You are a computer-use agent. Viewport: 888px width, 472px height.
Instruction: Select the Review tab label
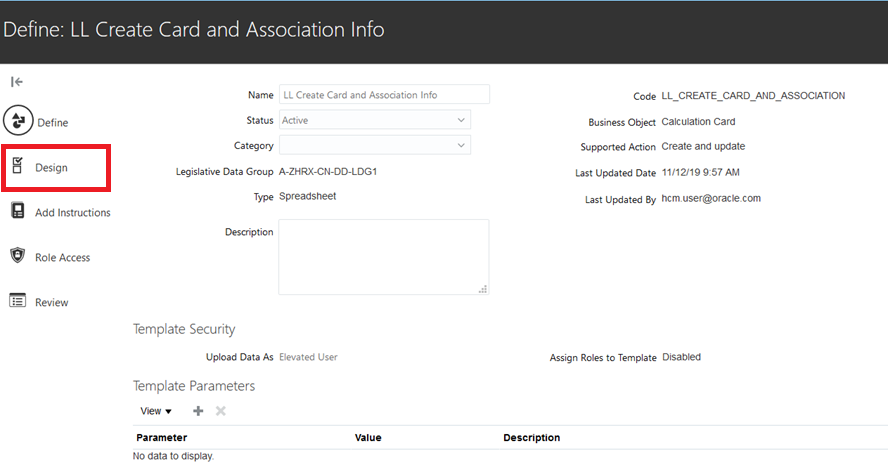pyautogui.click(x=52, y=303)
